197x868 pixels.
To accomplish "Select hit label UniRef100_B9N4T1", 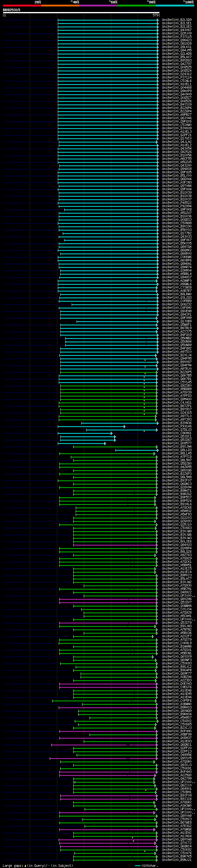I will (177, 491).
